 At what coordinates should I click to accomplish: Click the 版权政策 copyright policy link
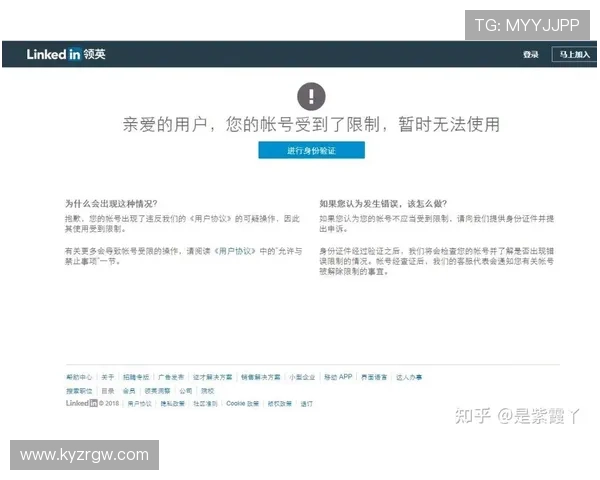[x=280, y=404]
